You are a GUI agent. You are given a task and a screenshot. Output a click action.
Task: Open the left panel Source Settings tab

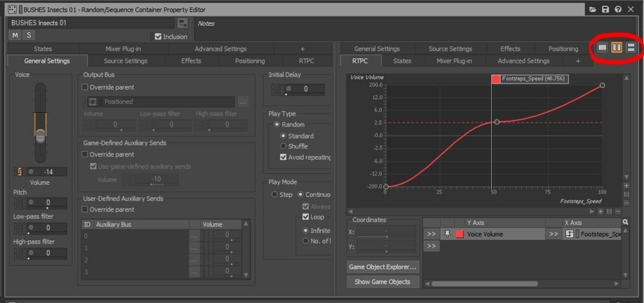[x=126, y=61]
